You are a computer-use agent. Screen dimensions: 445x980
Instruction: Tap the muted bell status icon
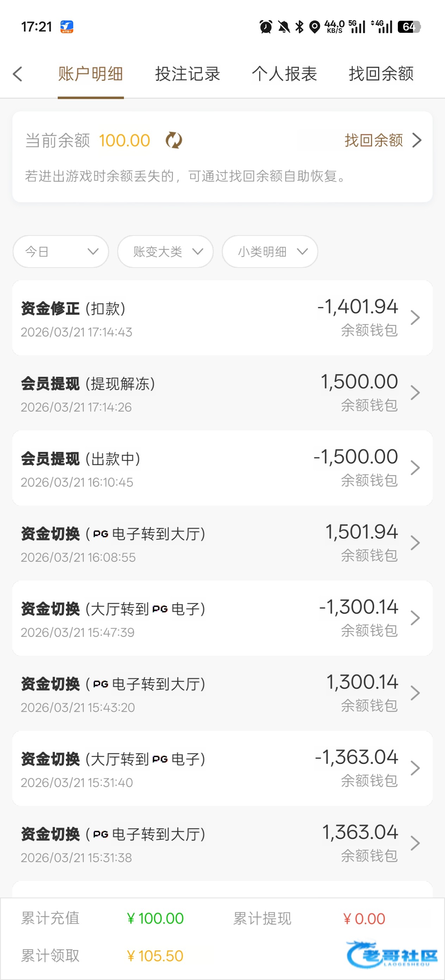[x=283, y=27]
